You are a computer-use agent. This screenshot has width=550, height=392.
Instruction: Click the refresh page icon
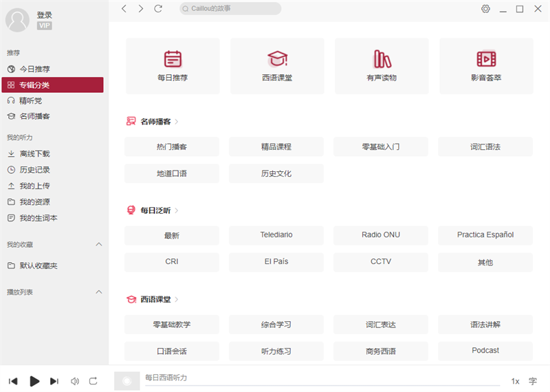(158, 9)
